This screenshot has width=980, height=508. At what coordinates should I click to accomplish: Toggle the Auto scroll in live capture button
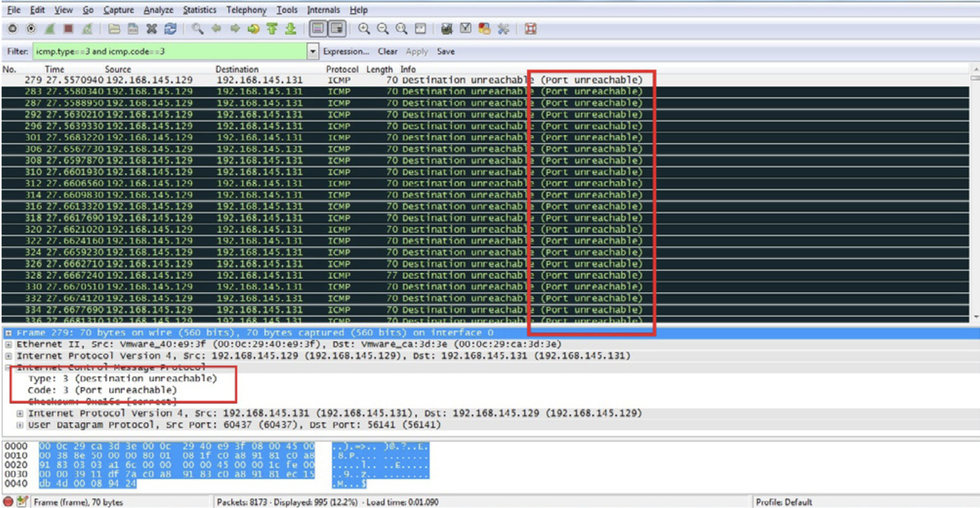(337, 29)
